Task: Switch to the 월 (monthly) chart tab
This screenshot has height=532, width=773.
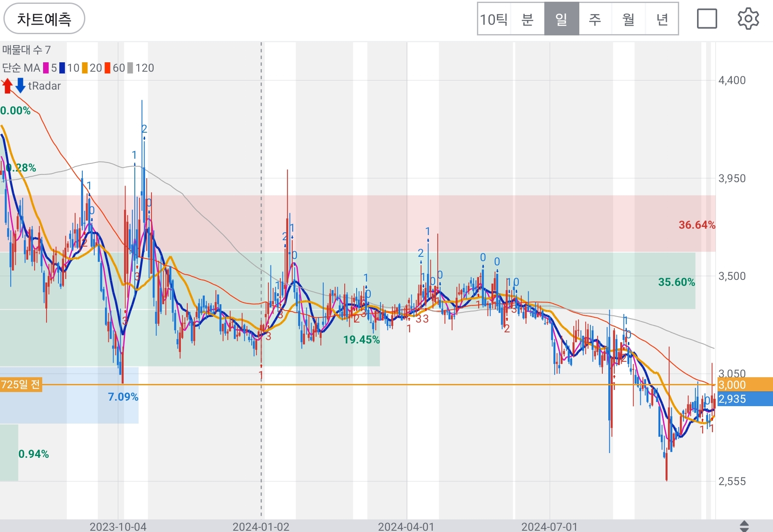Action: coord(628,19)
